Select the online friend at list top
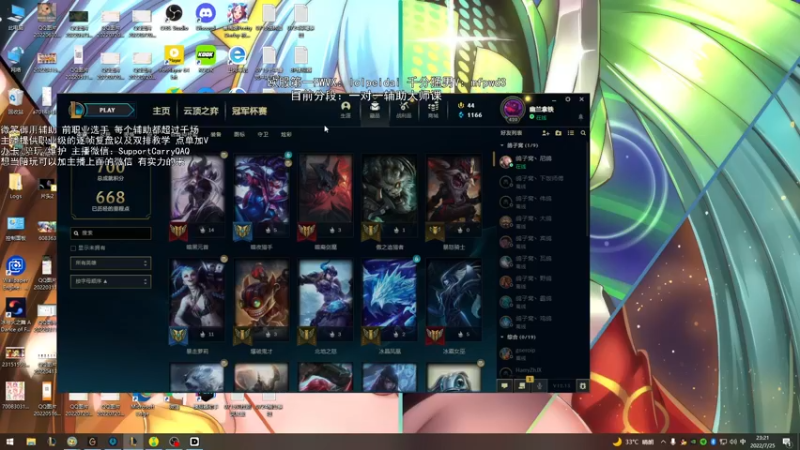This screenshot has height=450, width=800. pos(541,162)
